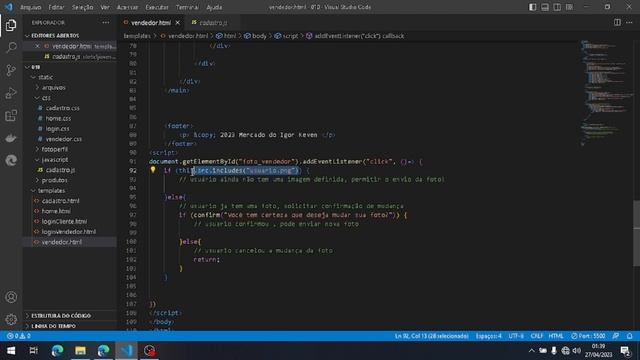640x360 pixels.
Task: Click the feedback icon in status bar
Action: pos(616,336)
